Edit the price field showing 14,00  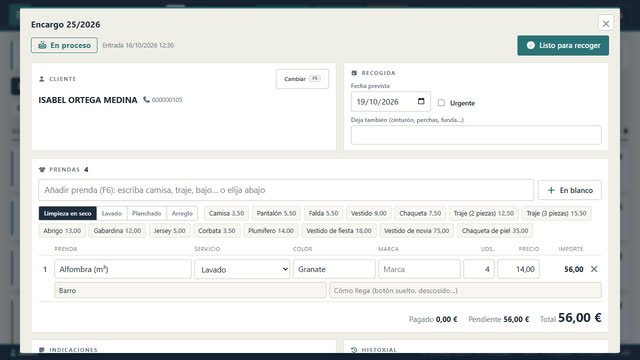(518, 269)
